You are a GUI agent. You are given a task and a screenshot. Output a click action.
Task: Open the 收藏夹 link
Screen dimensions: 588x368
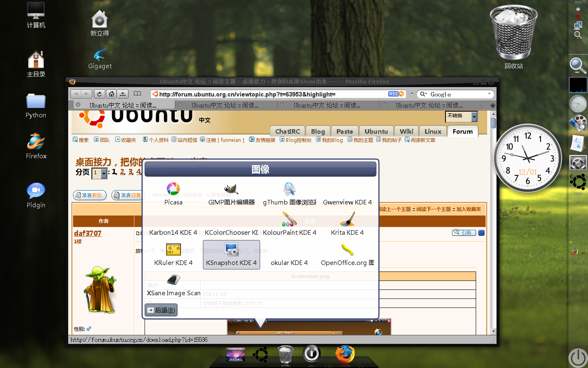click(126, 140)
